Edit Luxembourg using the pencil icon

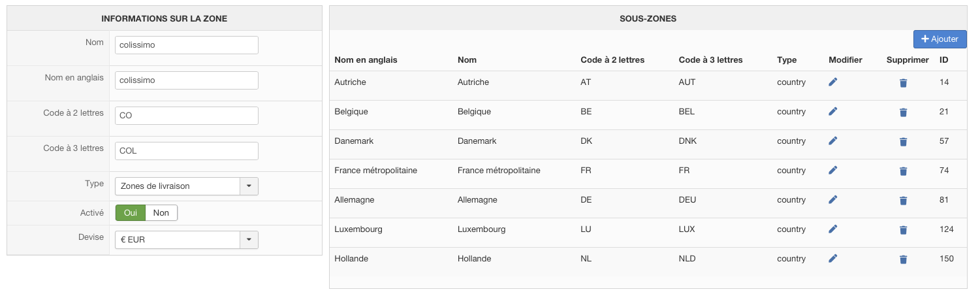coord(832,229)
